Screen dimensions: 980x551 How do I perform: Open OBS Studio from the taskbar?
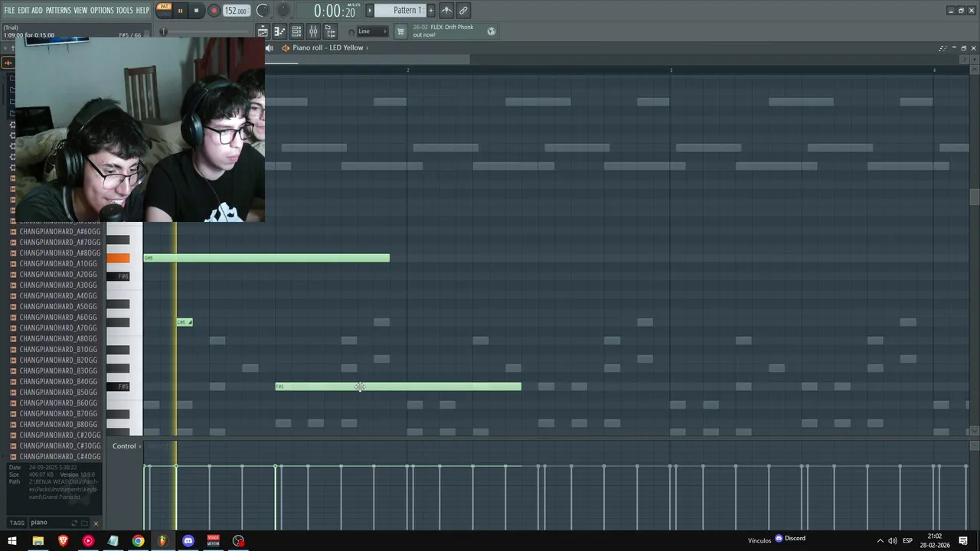[239, 541]
